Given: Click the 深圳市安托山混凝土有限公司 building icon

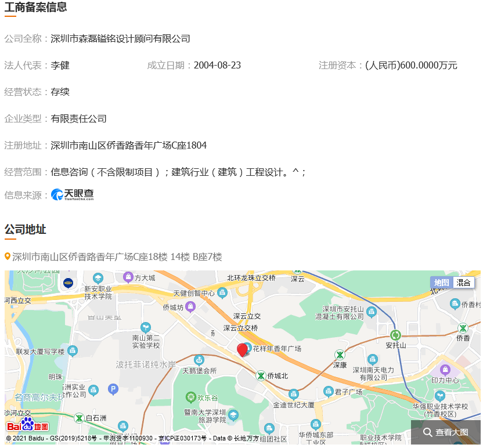Looking at the screenshot, I should point(372,312).
